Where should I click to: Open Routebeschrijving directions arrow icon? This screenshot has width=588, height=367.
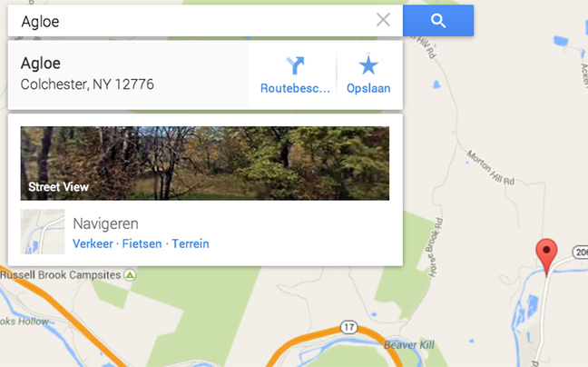(295, 65)
